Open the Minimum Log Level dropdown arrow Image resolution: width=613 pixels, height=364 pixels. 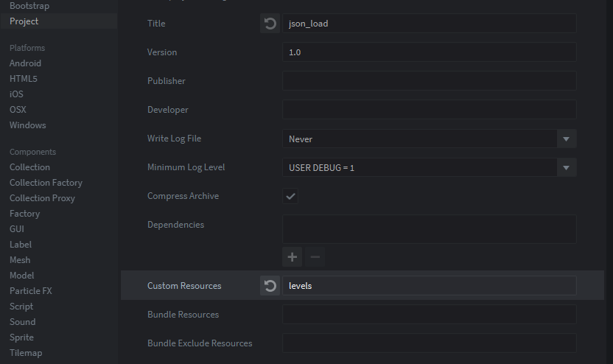click(566, 168)
